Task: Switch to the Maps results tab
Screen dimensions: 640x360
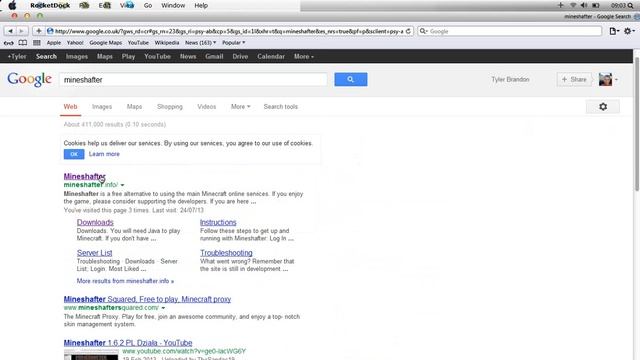Action: pyautogui.click(x=134, y=107)
